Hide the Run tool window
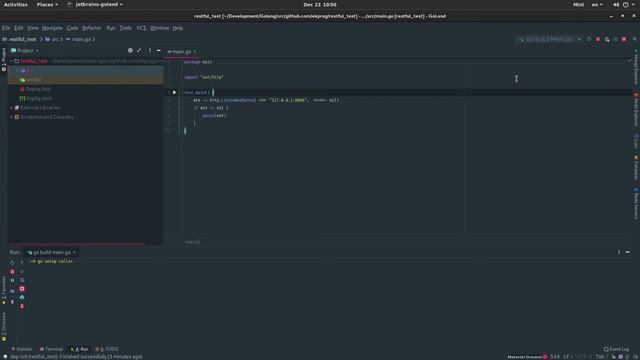The width and height of the screenshot is (640, 360). click(628, 252)
